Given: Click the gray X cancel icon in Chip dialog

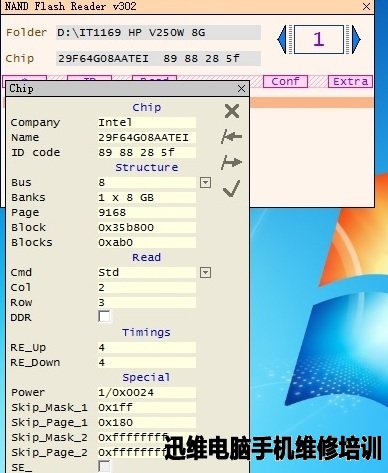Looking at the screenshot, I should click(232, 111).
